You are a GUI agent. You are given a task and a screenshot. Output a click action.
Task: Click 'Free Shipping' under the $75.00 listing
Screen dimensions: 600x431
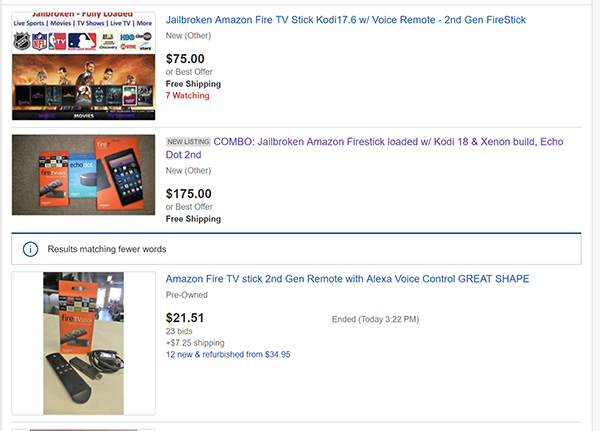click(193, 84)
